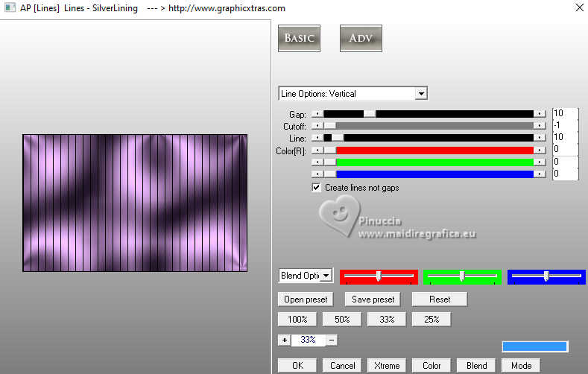Click the plus zoom in button

[x=284, y=340]
